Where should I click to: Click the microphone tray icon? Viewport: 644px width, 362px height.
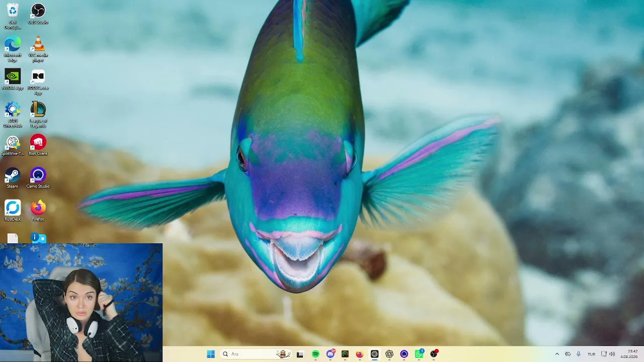pos(579,354)
